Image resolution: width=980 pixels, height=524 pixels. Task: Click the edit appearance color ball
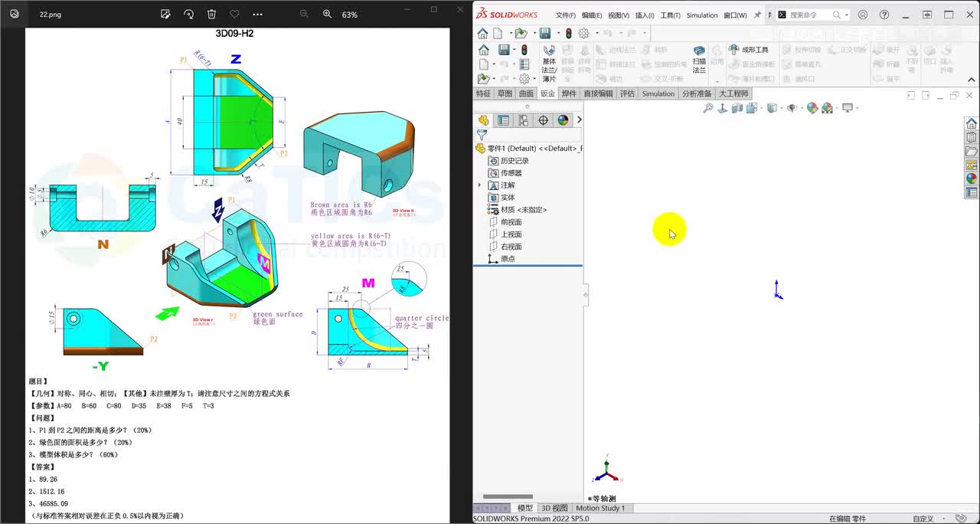click(x=812, y=108)
